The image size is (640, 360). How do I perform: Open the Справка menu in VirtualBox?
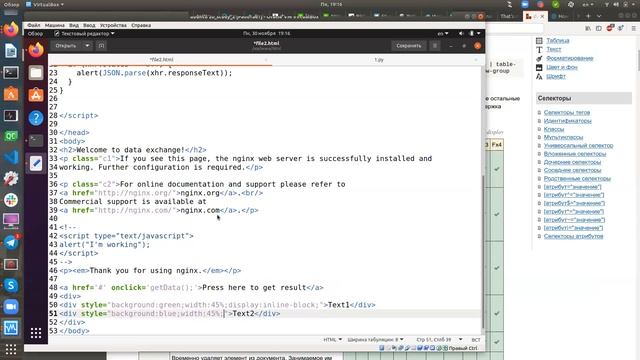[141, 25]
